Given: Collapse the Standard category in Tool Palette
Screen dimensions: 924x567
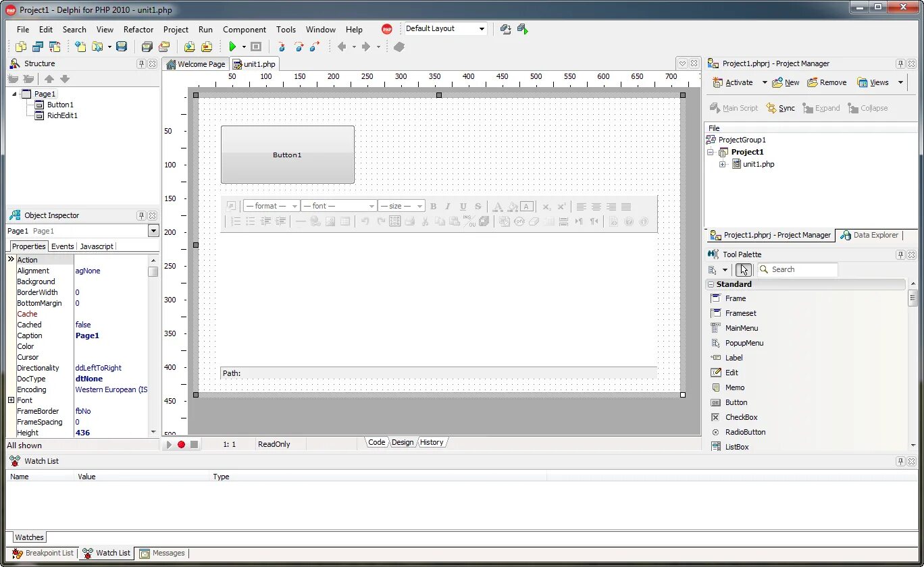Looking at the screenshot, I should coord(711,284).
